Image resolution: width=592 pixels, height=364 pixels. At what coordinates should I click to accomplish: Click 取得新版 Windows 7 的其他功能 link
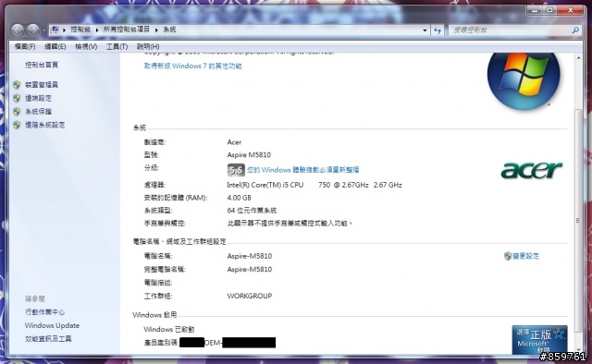[192, 66]
